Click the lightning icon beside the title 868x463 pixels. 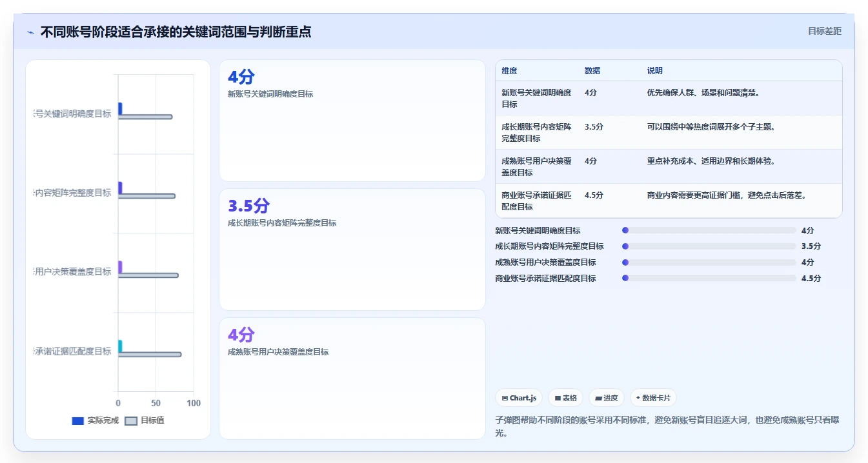31,32
